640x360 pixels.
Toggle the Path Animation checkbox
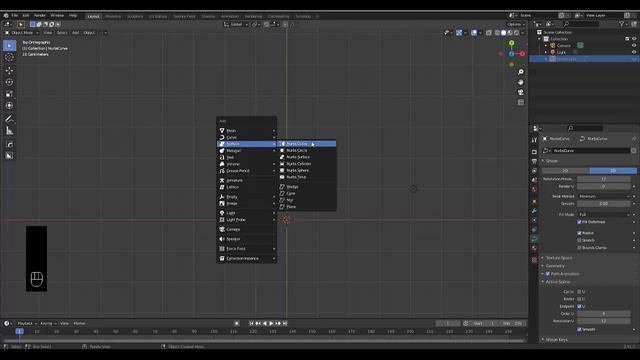coord(548,274)
